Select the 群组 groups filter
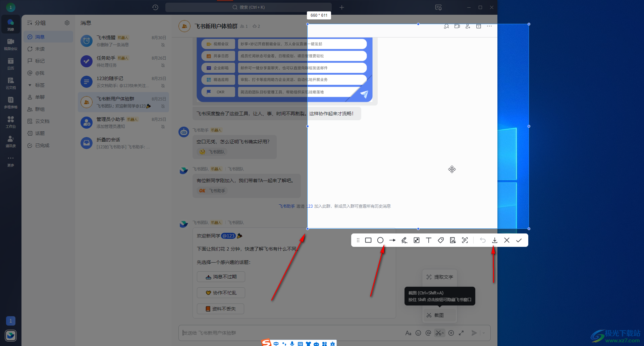Screen dimensions: 644x346 coord(48,109)
